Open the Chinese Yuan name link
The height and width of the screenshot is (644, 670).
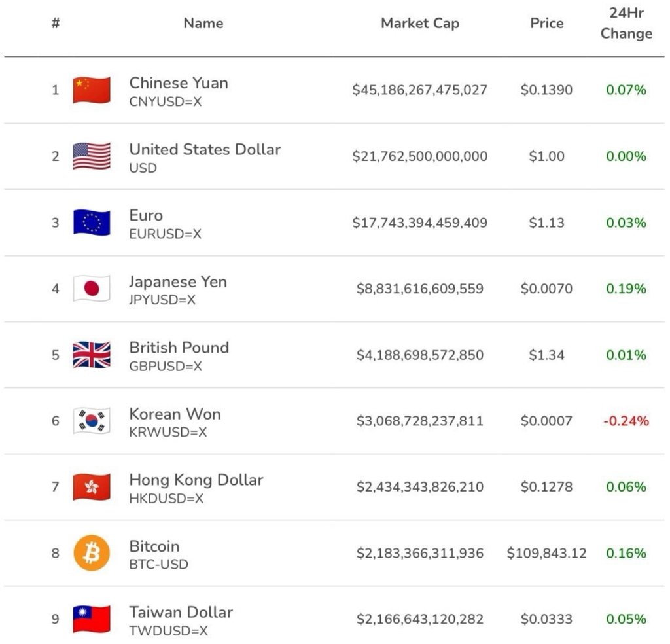coord(179,83)
